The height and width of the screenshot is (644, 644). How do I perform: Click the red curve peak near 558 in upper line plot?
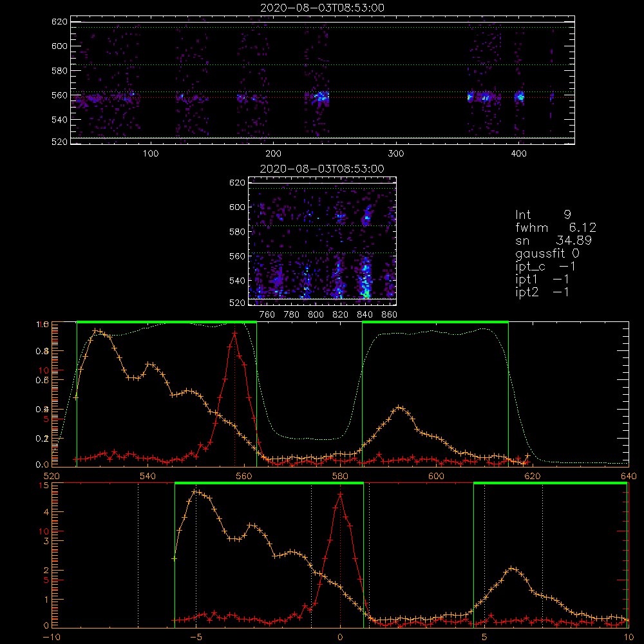tap(234, 334)
